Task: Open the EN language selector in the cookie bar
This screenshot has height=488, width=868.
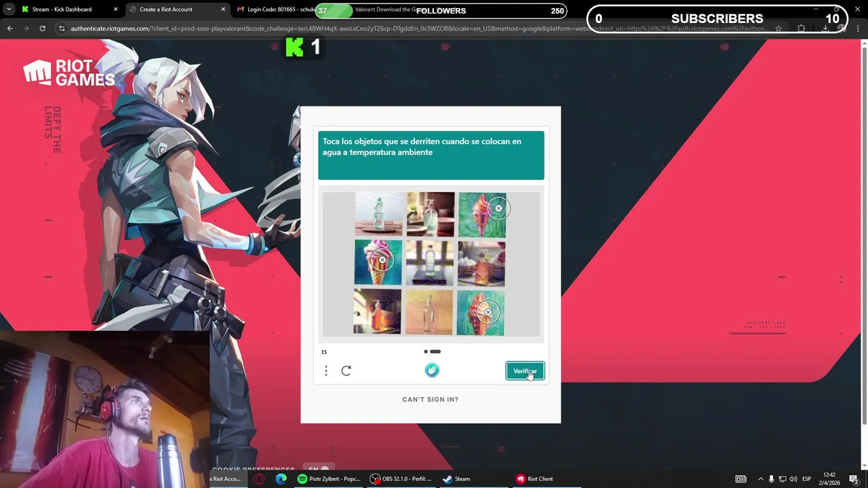Action: coord(319,469)
